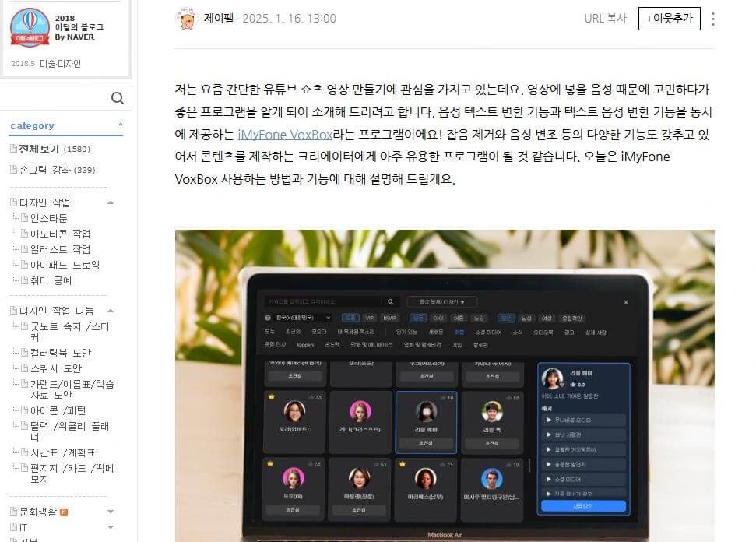Viewport: 756px width, 542px height.
Task: Open the 달력 /위클리 플래너 subcategory
Action: 70,431
